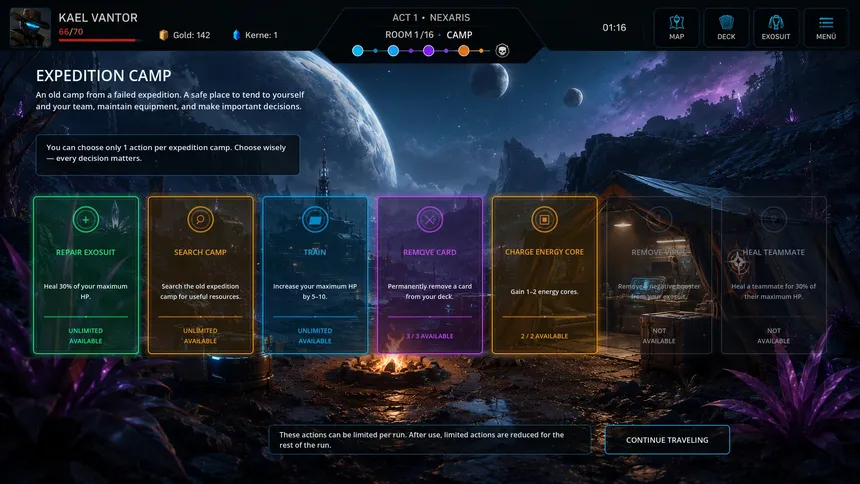
Task: Select the orange room node
Action: pos(464,51)
